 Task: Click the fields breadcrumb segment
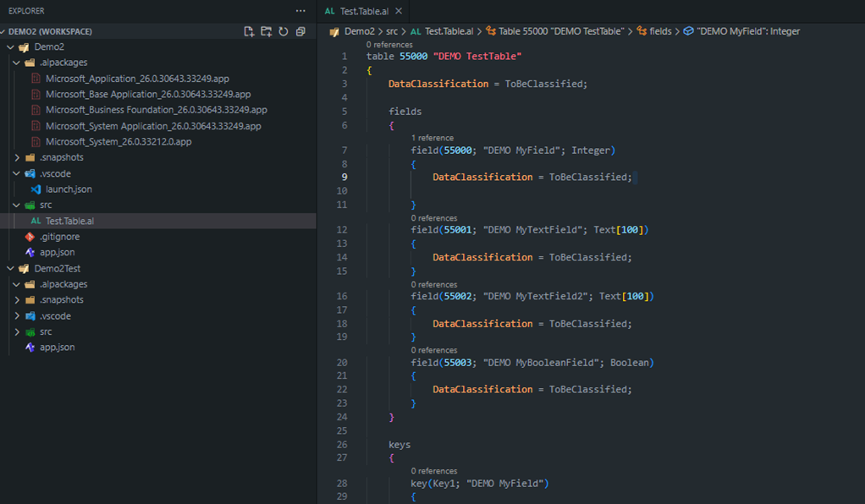(x=660, y=31)
